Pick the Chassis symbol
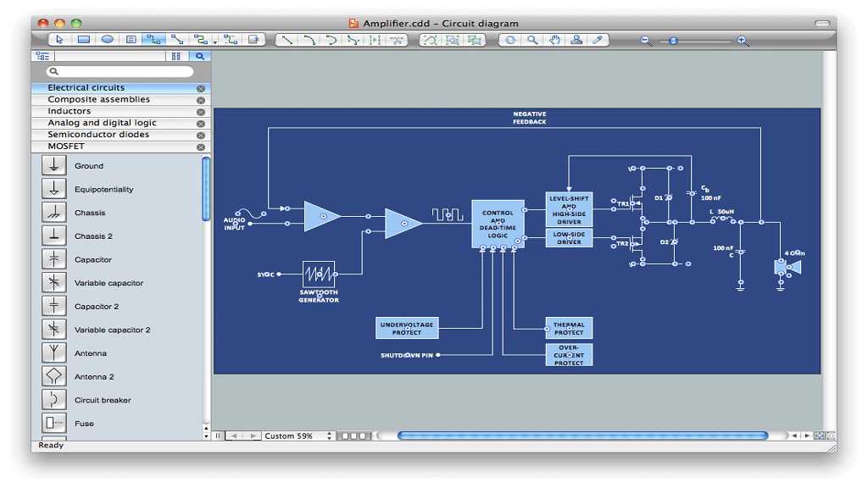 [x=53, y=213]
